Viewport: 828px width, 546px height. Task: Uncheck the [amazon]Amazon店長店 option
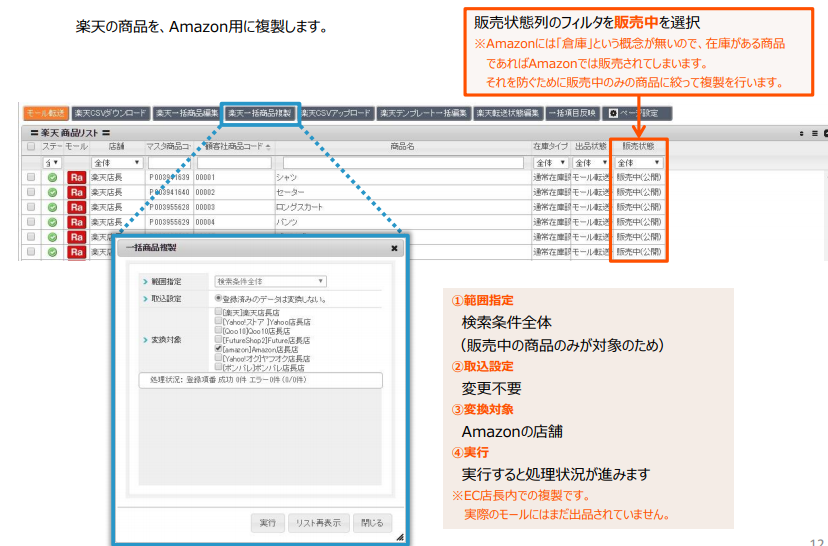pos(218,349)
